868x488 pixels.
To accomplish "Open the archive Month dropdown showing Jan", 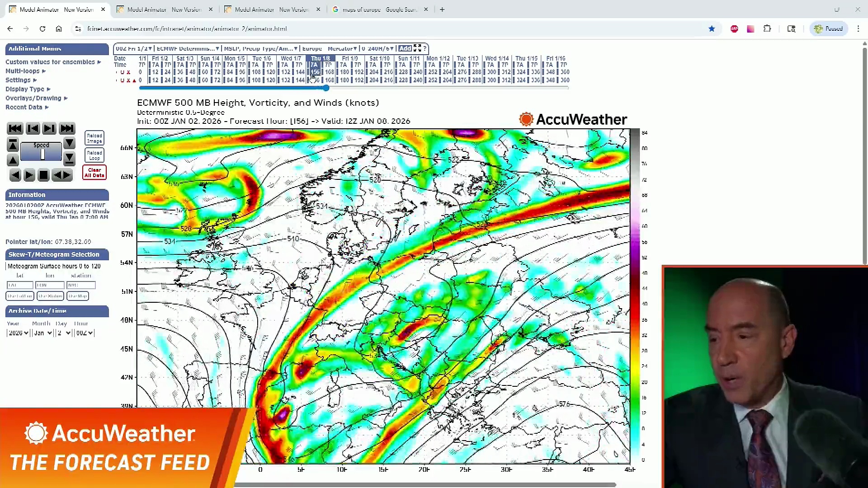I will tap(43, 333).
